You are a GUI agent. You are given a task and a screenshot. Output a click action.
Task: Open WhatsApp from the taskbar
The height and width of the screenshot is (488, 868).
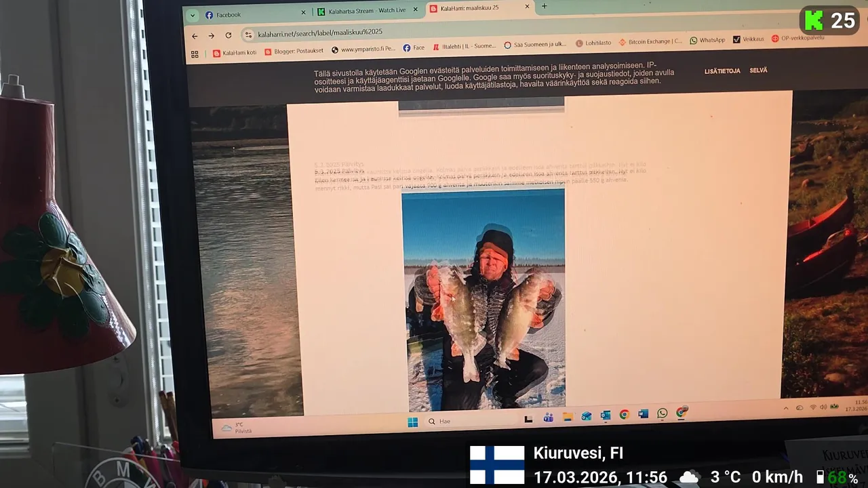click(x=663, y=413)
